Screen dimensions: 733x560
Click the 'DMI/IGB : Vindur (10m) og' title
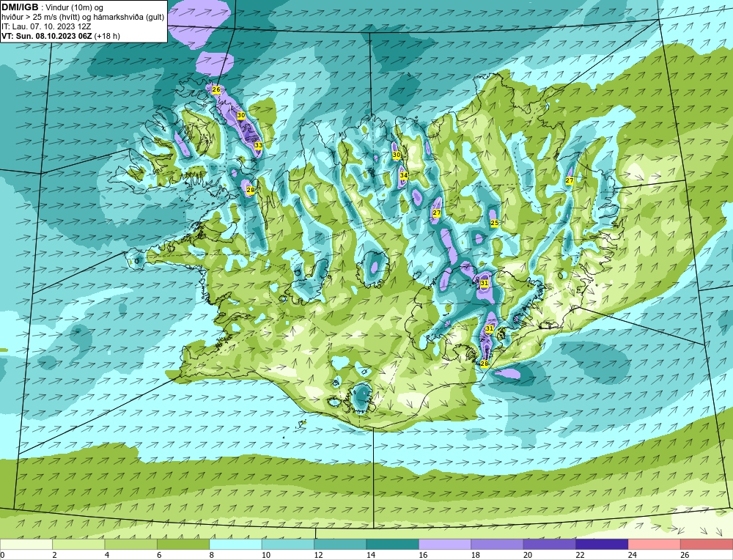(x=52, y=7)
